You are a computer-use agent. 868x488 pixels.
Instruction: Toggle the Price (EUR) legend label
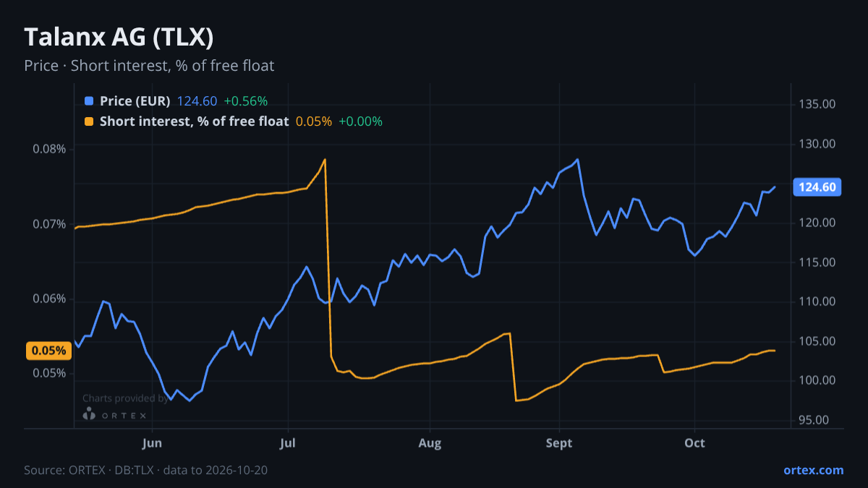(x=135, y=101)
